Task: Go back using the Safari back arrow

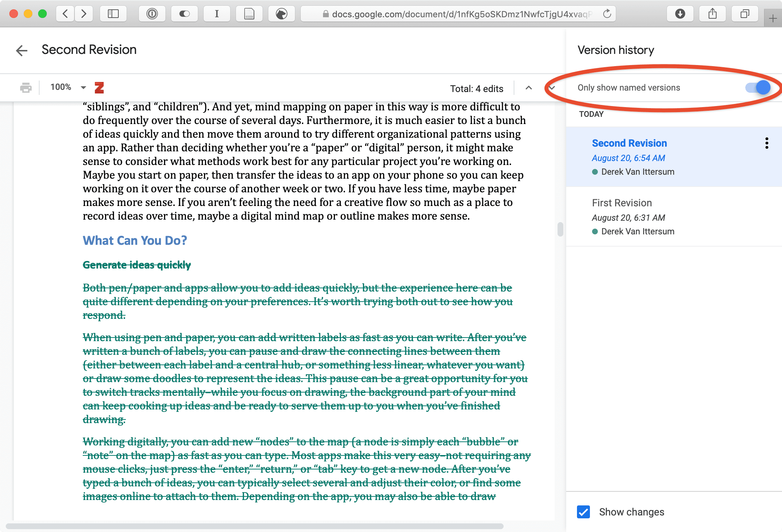Action: tap(65, 14)
